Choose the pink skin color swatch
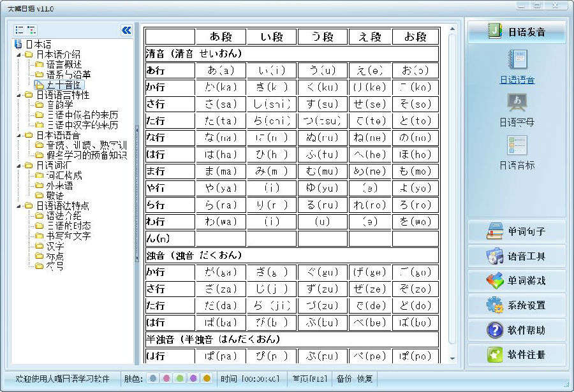The image size is (574, 392). click(x=166, y=379)
